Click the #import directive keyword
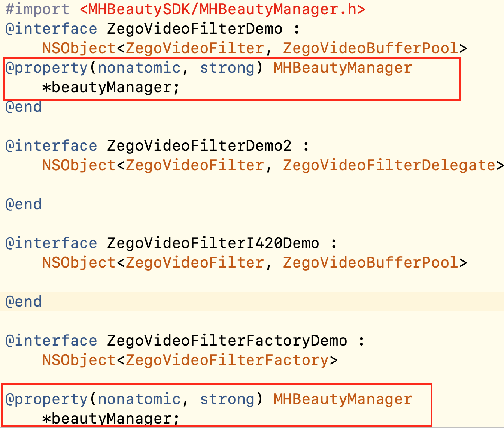 click(37, 9)
